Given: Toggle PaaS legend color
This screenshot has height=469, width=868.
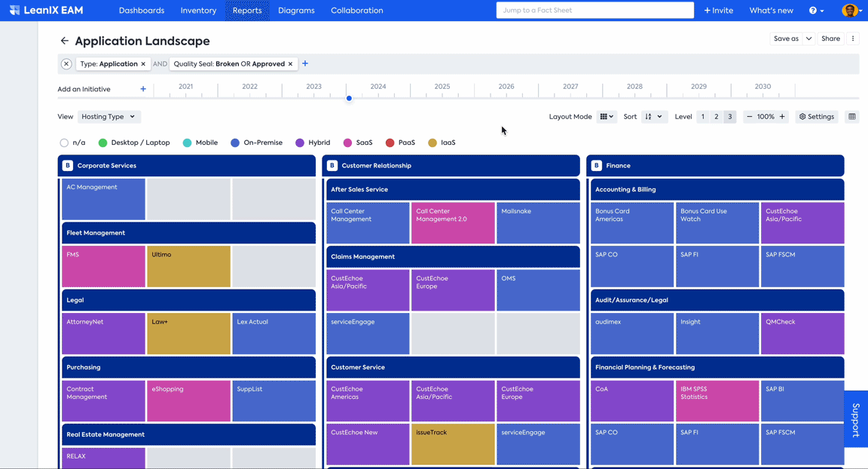Looking at the screenshot, I should coord(400,143).
